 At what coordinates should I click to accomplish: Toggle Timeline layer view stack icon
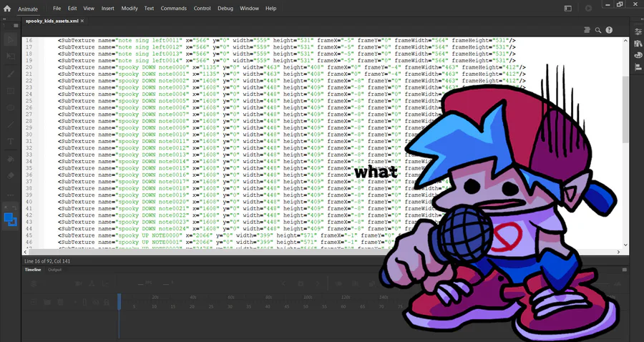coord(34,283)
